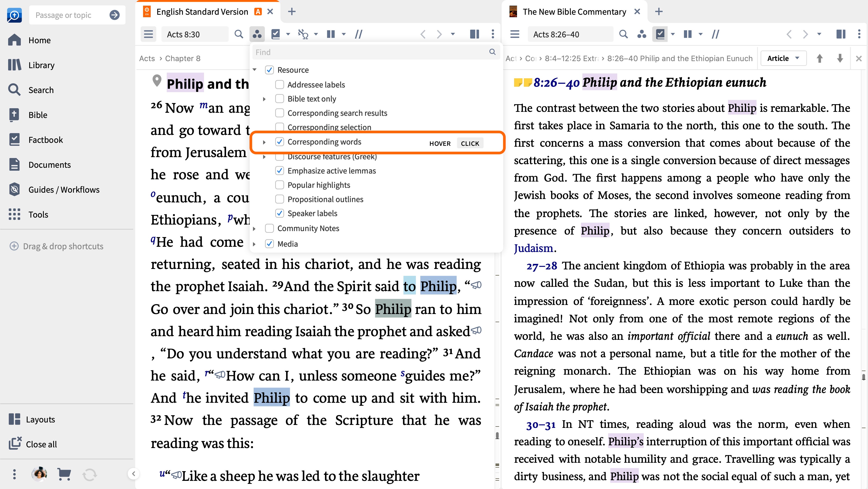Click the ESV multiple-columns icon
This screenshot has height=489, width=868.
[331, 34]
